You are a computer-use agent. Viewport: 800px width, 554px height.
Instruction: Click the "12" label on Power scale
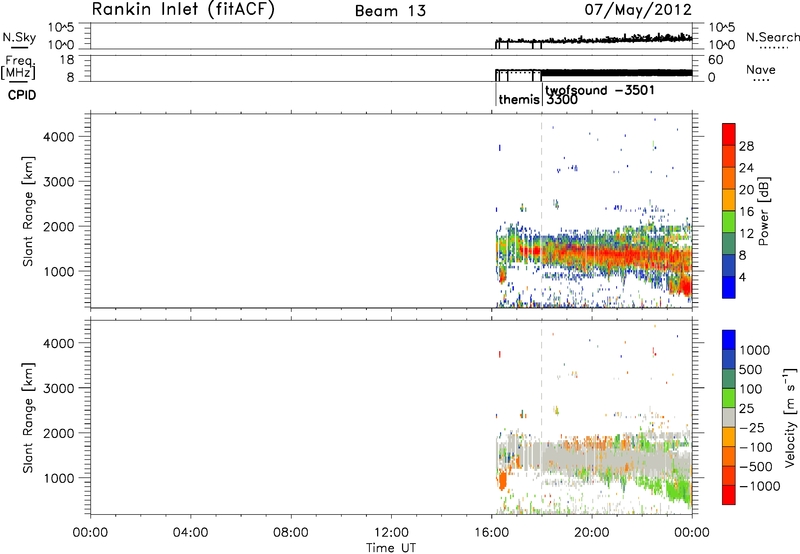pyautogui.click(x=746, y=234)
